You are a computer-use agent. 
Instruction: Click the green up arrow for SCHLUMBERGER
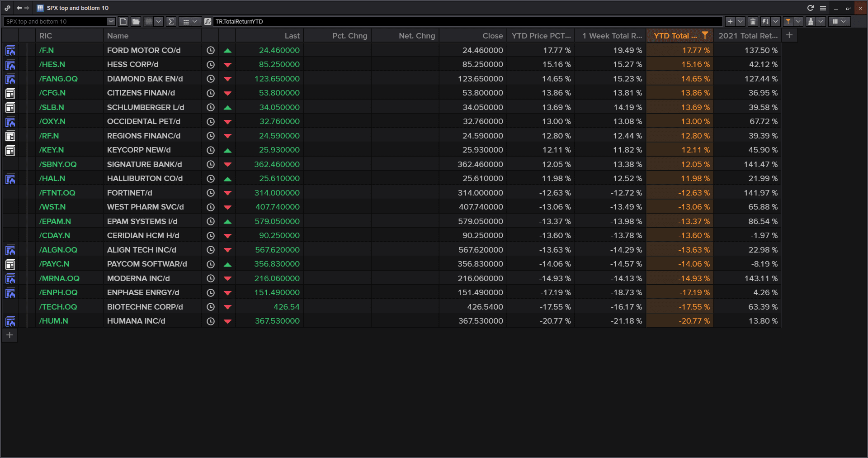[x=227, y=107]
